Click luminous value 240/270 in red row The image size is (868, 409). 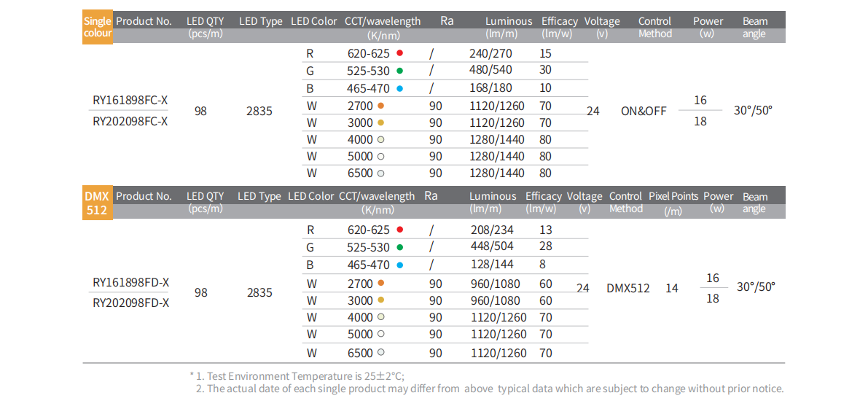point(490,53)
